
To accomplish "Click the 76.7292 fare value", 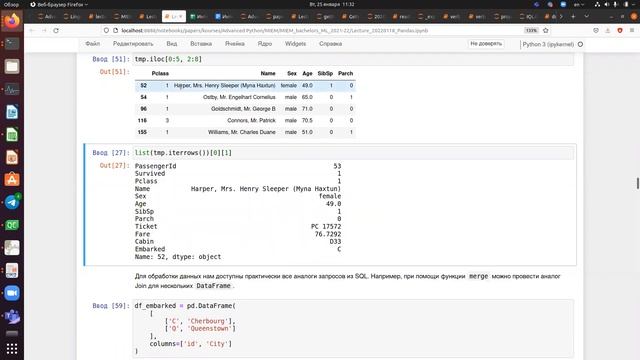I will 328,234.
